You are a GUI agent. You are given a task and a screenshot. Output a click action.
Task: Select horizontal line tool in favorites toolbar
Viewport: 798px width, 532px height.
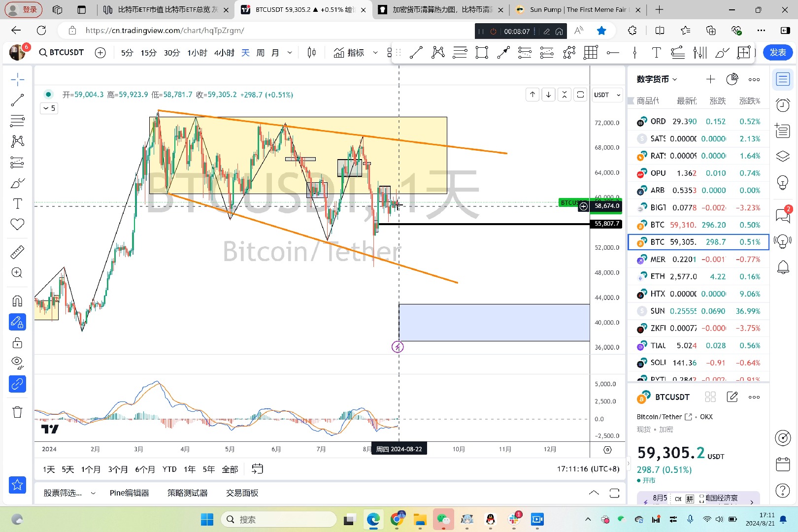click(613, 52)
